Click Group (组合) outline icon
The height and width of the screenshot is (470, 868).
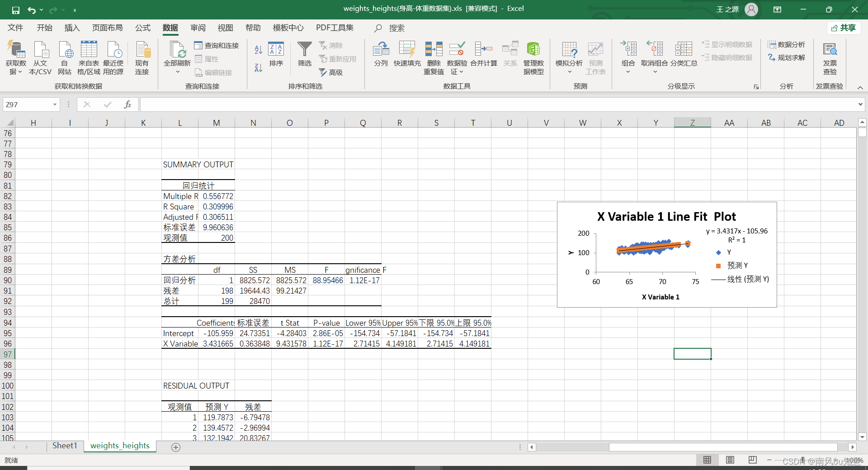628,58
